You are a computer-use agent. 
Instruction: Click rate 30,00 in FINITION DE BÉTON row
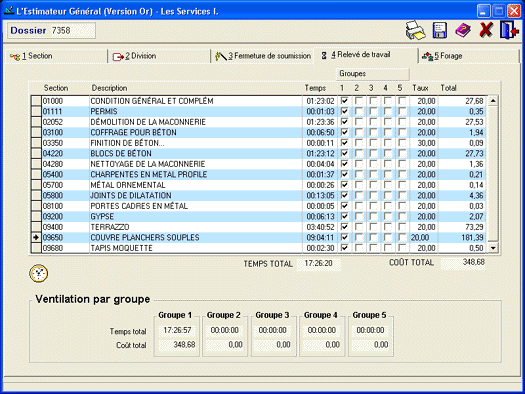[x=426, y=143]
